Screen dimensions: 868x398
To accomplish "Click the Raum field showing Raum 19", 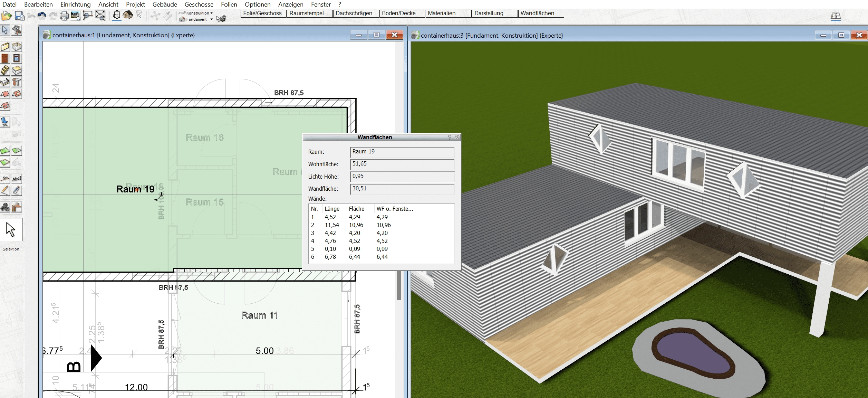I will (402, 152).
